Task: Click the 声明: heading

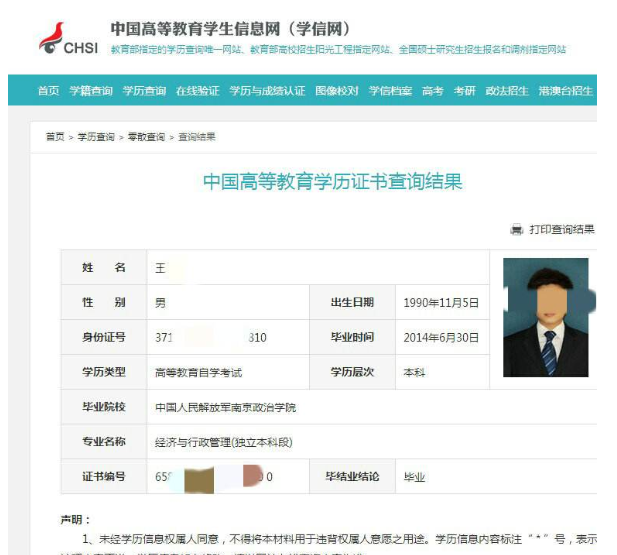Action: click(75, 520)
